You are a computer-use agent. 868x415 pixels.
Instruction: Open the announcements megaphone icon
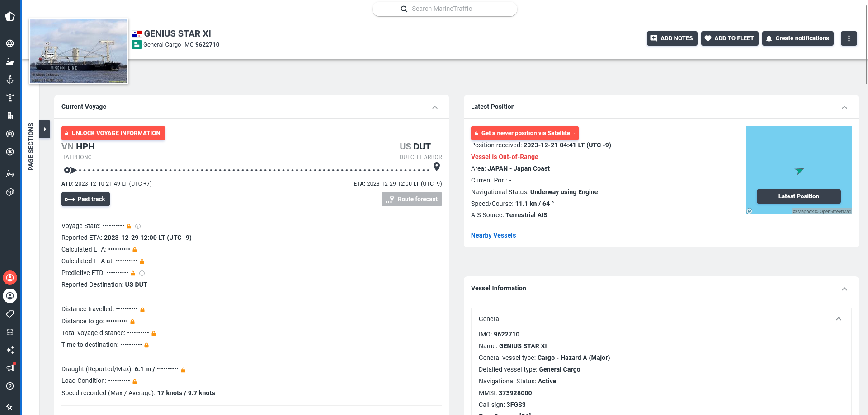pos(10,368)
